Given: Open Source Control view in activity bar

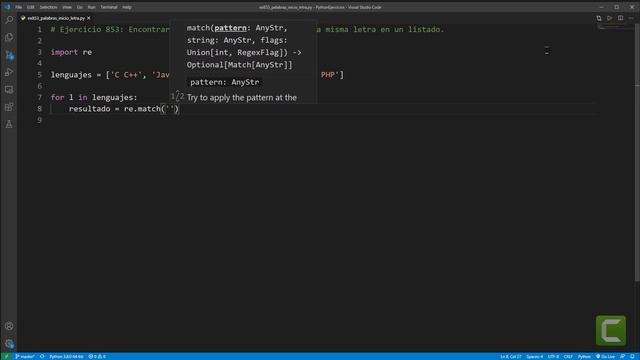Looking at the screenshot, I should [9, 55].
